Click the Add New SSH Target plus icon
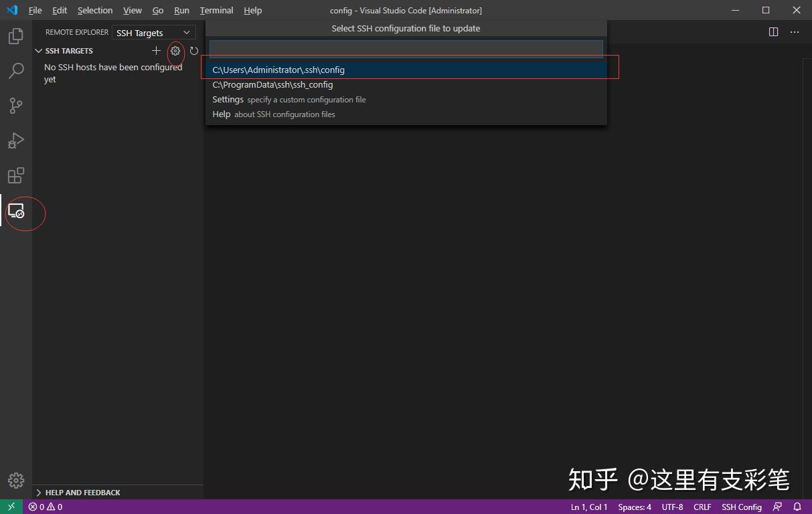This screenshot has height=514, width=812. (x=156, y=51)
